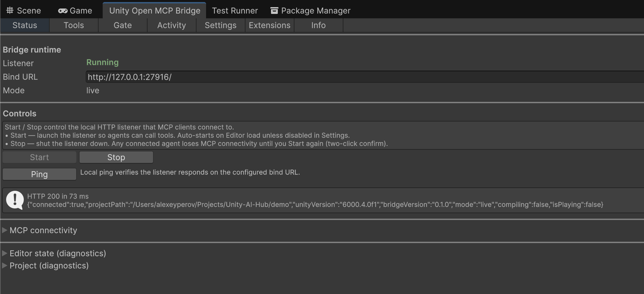Click the 'Local ping verifies' description text
Screen dimensions: 644x294
(x=190, y=172)
